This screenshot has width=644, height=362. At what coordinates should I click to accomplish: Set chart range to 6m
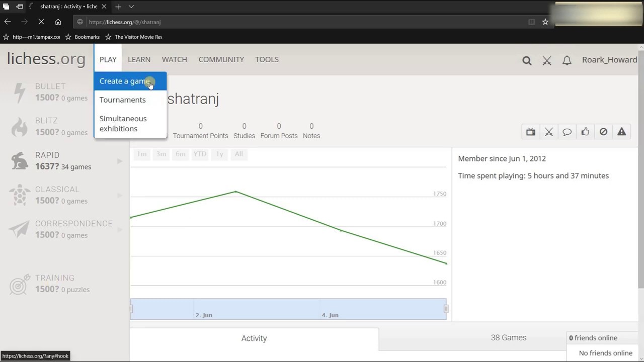pyautogui.click(x=181, y=154)
